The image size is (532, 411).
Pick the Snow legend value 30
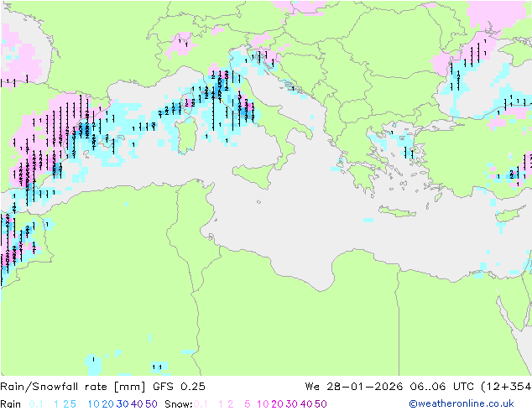click(x=292, y=404)
